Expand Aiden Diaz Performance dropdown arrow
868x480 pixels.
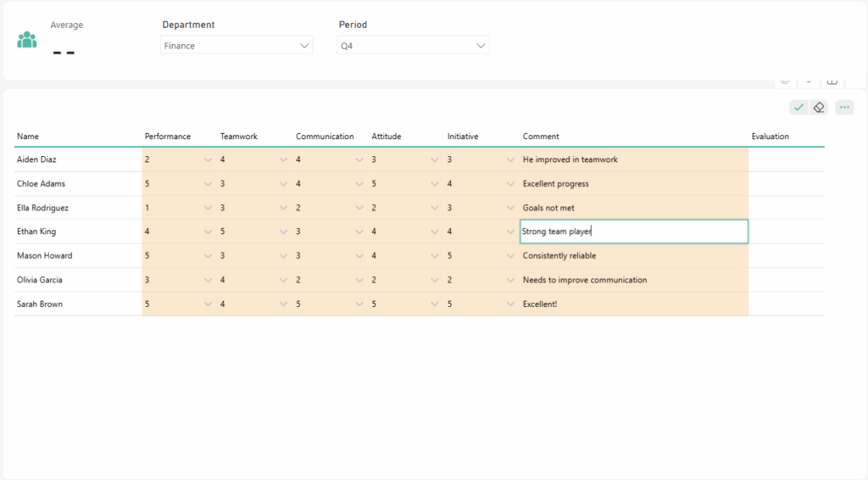click(x=208, y=159)
